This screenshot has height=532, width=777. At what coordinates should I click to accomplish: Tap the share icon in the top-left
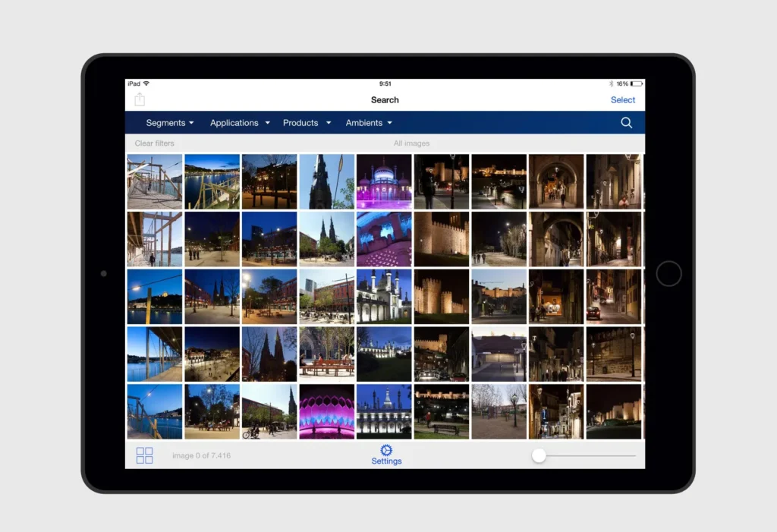pyautogui.click(x=140, y=100)
